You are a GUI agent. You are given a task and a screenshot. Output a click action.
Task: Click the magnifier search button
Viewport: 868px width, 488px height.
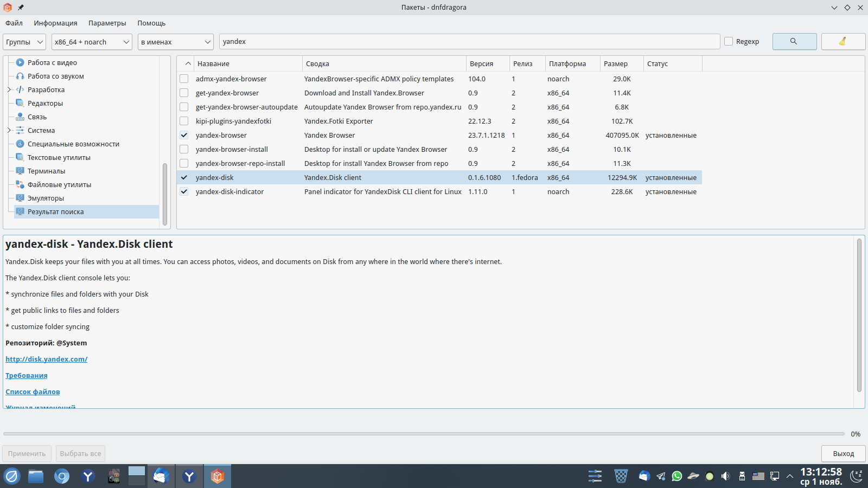pos(794,42)
